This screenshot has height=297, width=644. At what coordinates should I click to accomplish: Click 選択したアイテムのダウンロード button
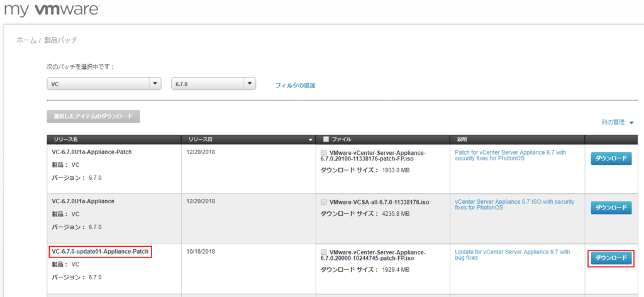pos(93,116)
